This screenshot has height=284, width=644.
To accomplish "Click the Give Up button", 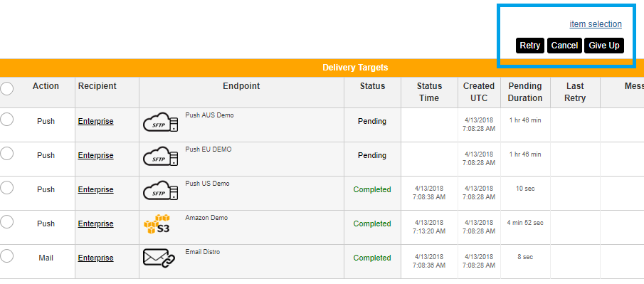I will [603, 46].
